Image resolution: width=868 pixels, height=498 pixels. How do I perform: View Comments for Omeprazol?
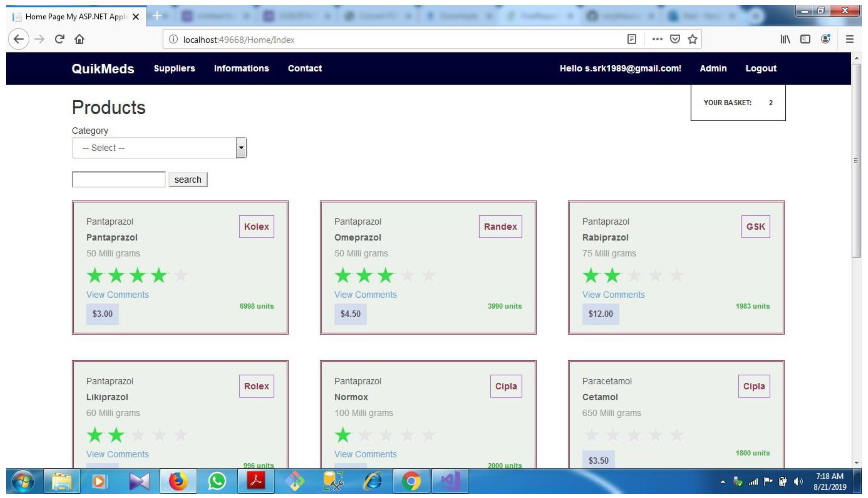click(365, 295)
